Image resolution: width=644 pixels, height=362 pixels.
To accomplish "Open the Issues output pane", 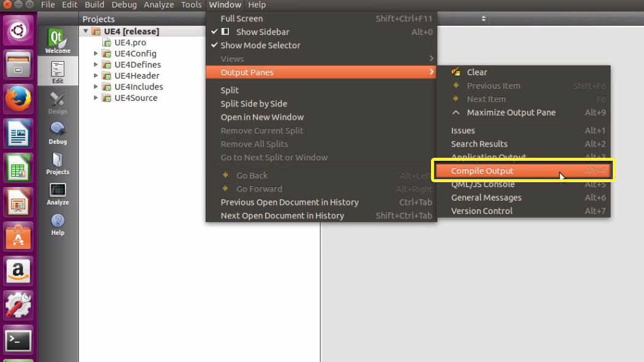I will pos(523,130).
